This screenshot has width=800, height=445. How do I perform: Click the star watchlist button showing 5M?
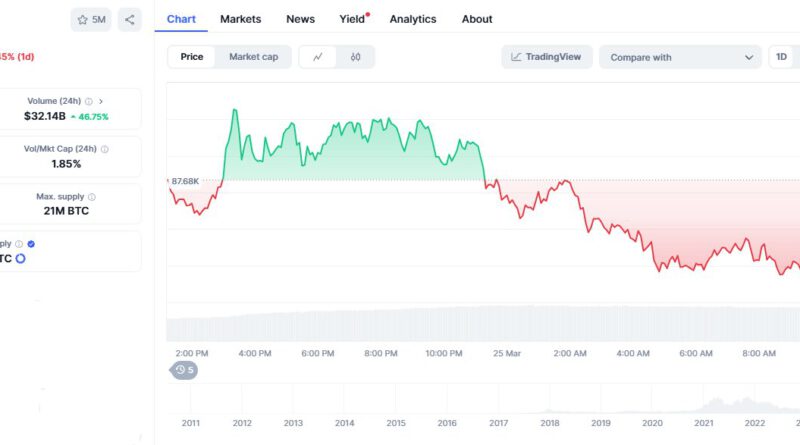click(x=91, y=19)
